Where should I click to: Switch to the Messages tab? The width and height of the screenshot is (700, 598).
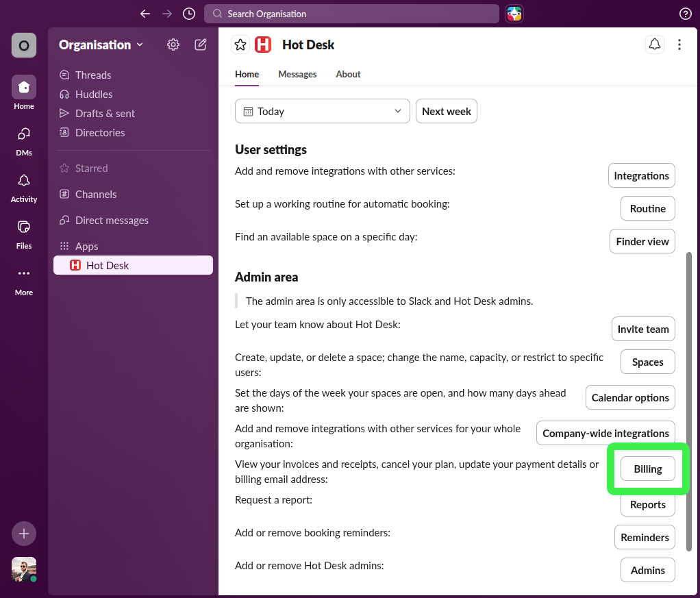click(297, 74)
